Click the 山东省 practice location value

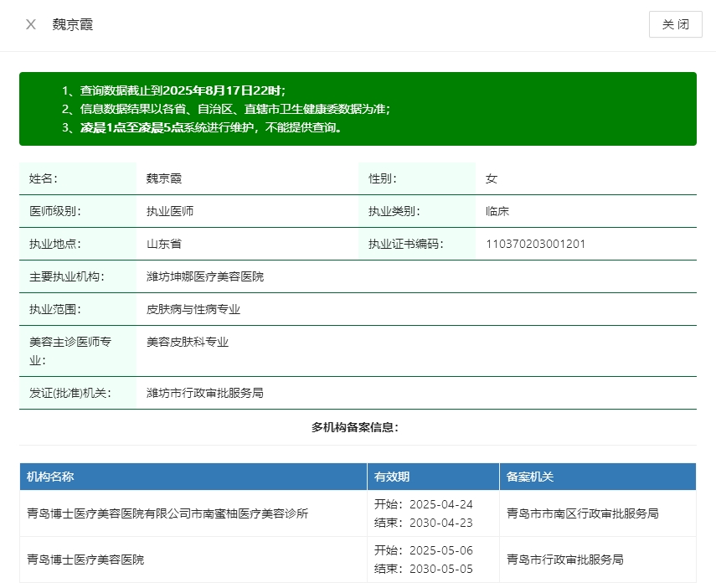164,244
